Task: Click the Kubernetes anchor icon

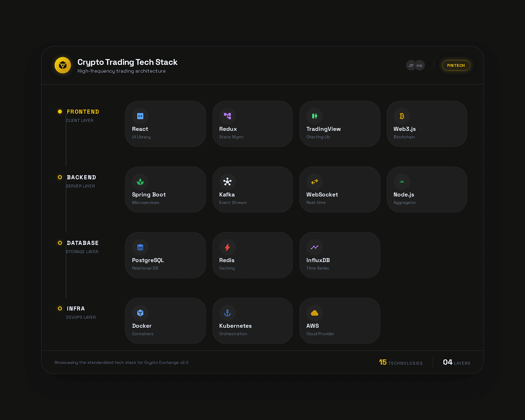Action: [x=227, y=313]
